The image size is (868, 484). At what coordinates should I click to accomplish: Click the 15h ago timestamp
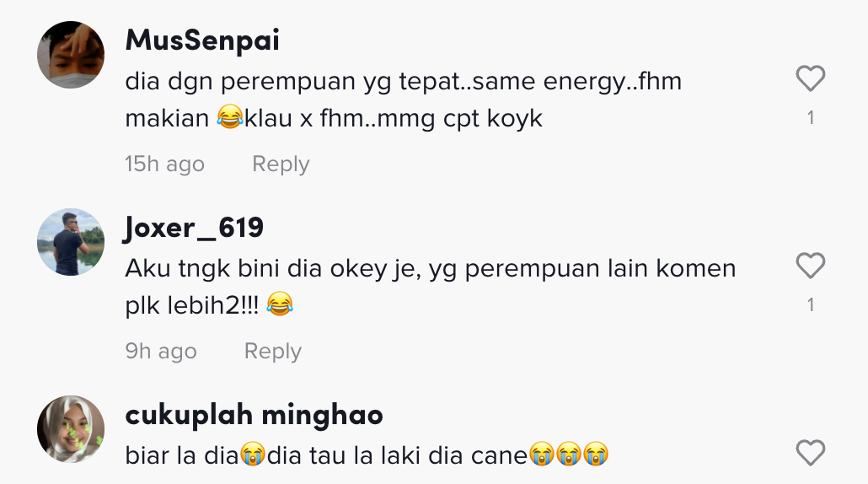point(164,164)
